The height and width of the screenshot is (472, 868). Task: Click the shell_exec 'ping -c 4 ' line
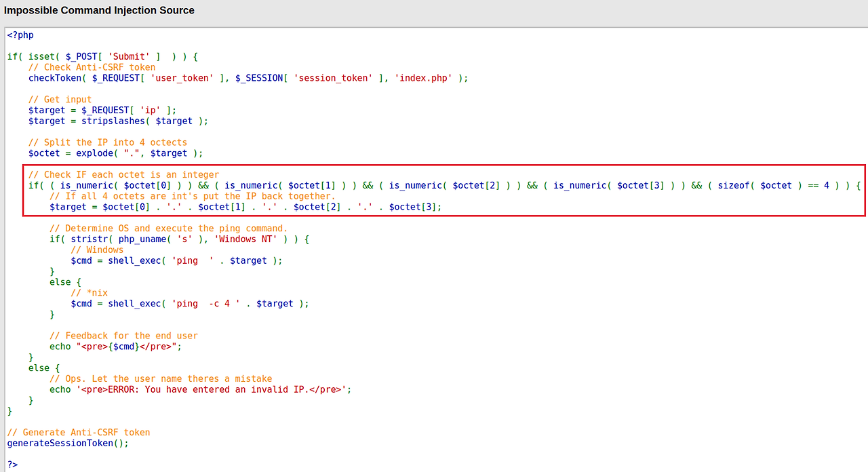coord(190,304)
